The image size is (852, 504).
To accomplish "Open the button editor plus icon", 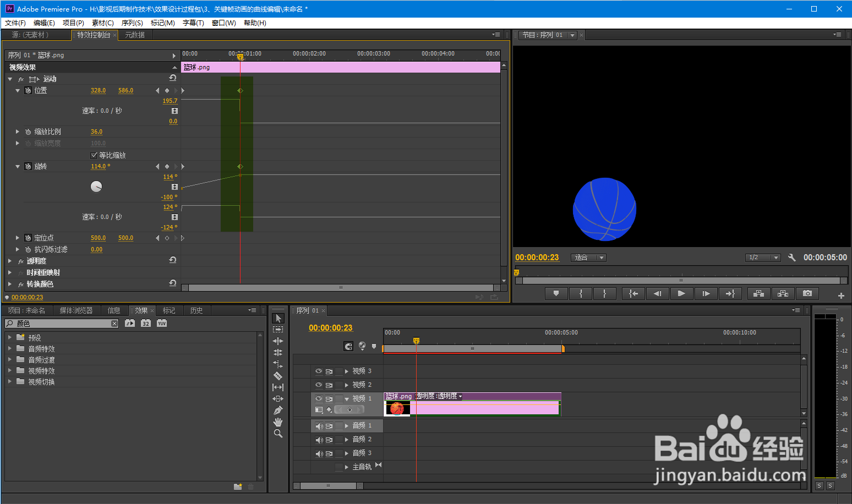I will tap(841, 295).
